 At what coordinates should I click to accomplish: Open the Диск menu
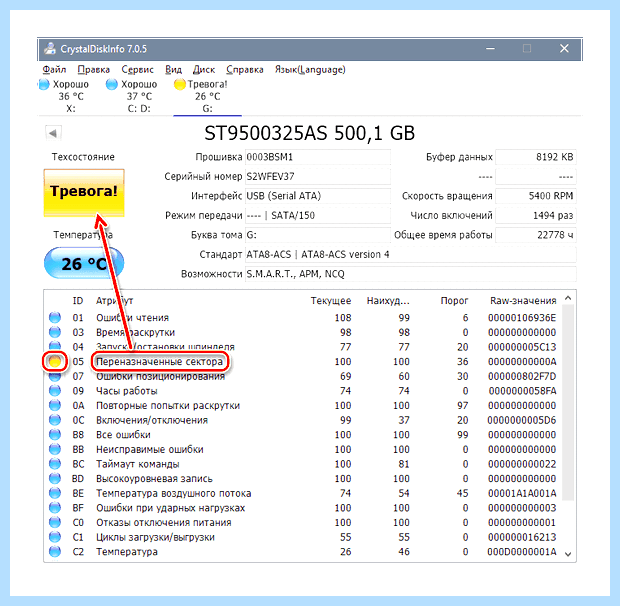pos(204,70)
